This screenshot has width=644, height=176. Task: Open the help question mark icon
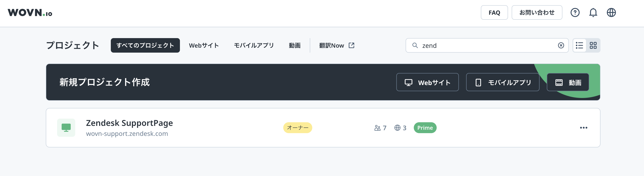point(575,12)
